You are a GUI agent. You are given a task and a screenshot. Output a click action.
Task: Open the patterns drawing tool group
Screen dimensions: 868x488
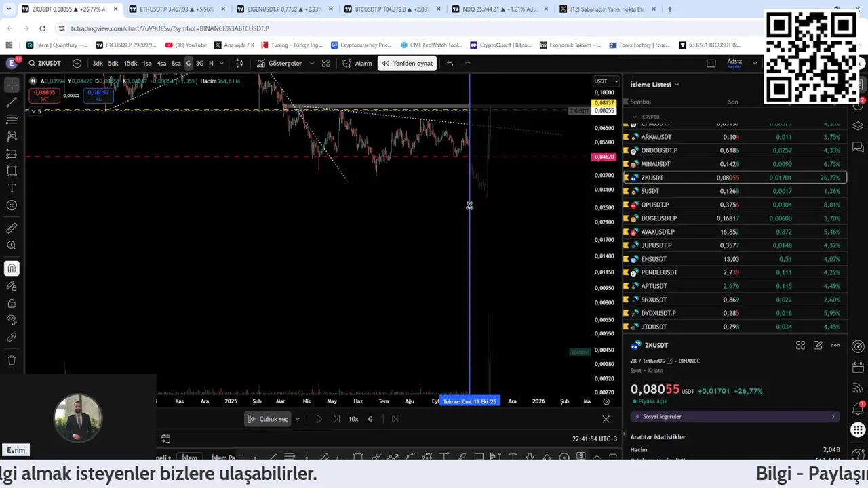coord(12,136)
